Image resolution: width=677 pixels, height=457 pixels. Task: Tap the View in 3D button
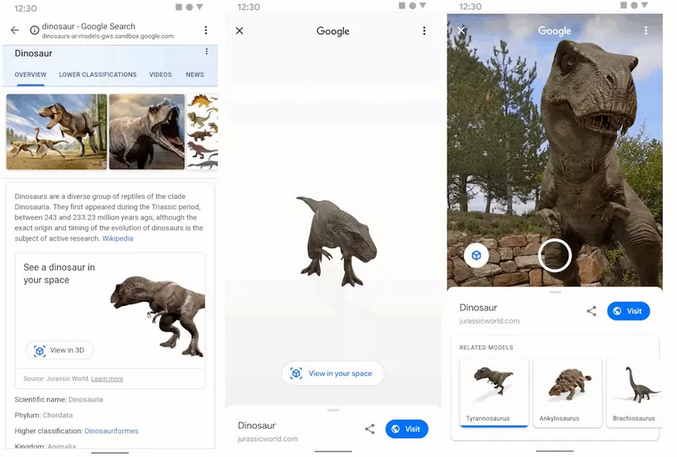(x=60, y=350)
